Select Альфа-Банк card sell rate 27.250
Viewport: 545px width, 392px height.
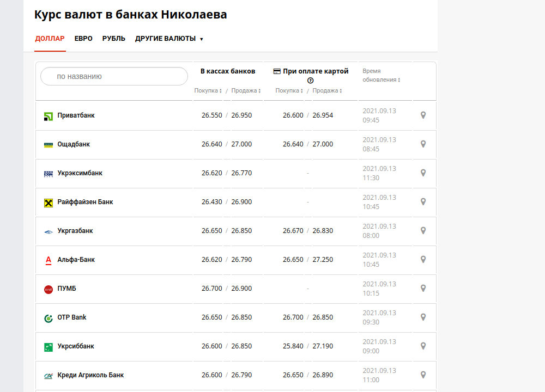pos(323,259)
